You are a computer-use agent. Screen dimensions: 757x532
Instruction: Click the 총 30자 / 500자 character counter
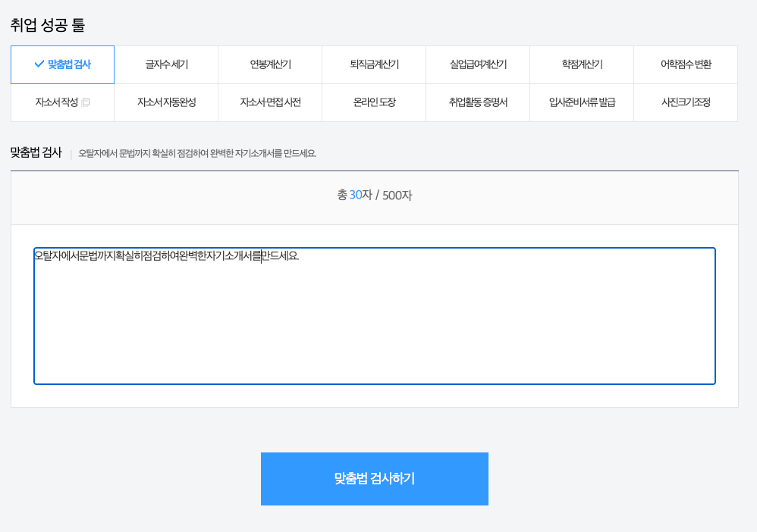tap(373, 196)
